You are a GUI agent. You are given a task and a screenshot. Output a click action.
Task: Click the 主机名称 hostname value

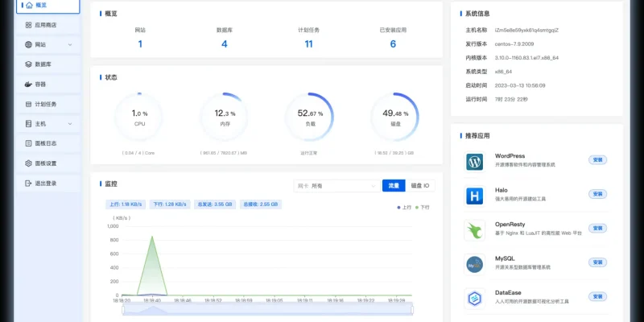coord(526,30)
